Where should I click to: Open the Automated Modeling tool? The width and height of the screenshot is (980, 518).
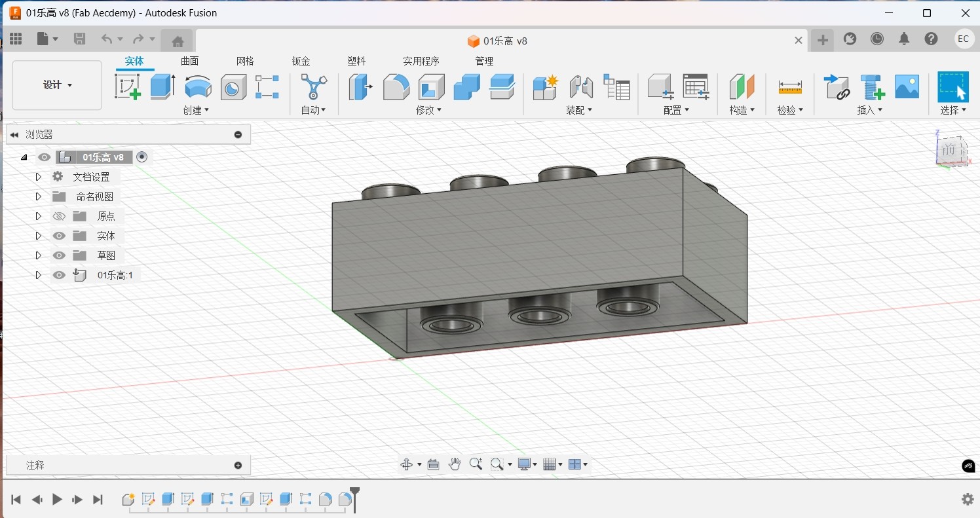point(313,86)
